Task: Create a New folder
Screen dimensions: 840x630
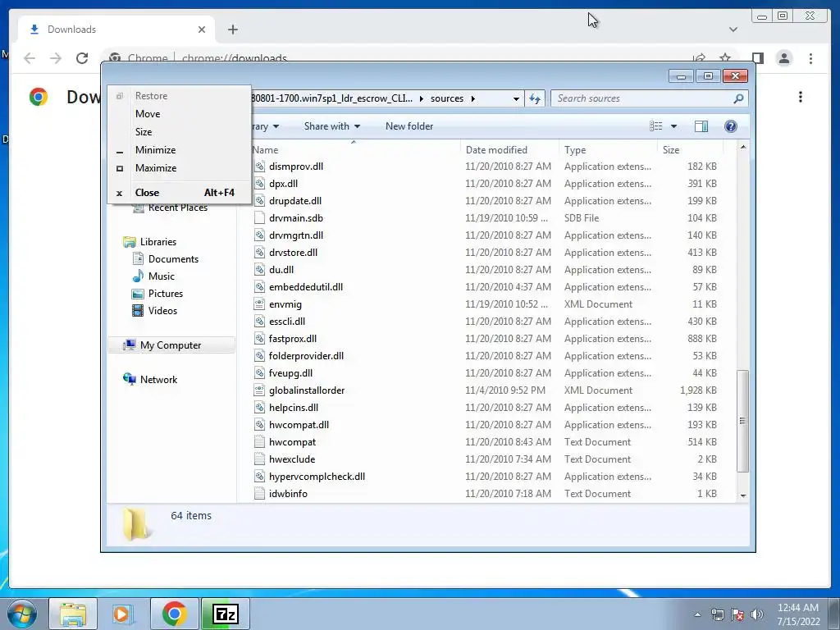Action: [409, 126]
